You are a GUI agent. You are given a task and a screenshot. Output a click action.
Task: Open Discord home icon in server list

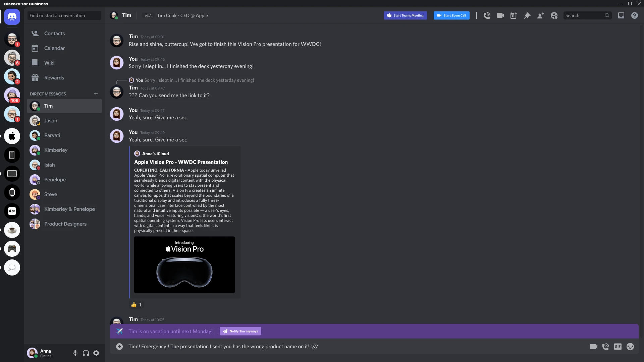pyautogui.click(x=12, y=16)
